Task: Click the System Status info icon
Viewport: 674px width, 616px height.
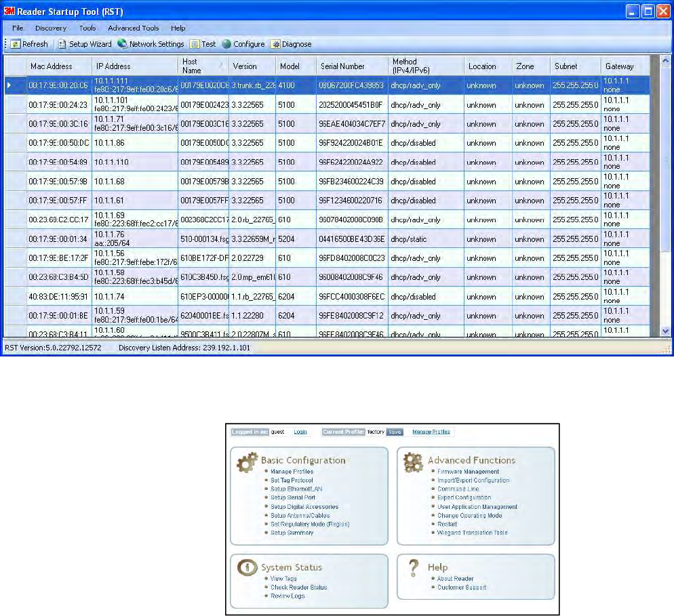Action: 247,567
